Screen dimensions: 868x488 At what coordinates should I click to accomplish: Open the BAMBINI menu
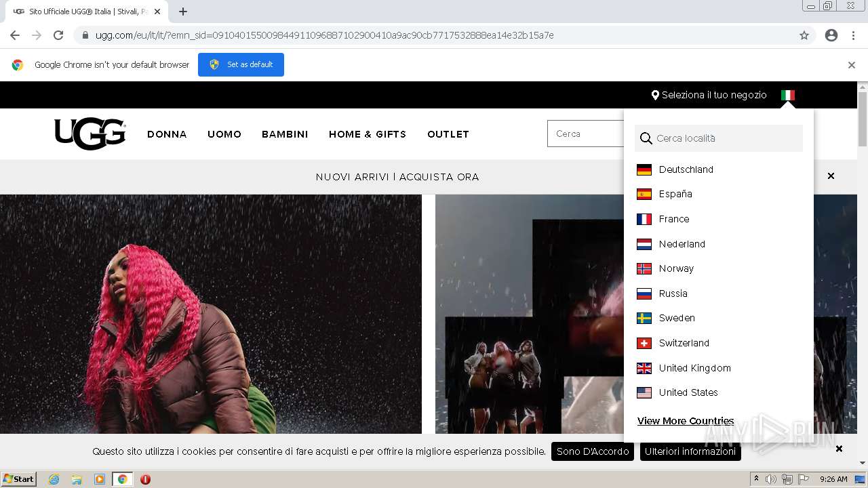click(285, 134)
